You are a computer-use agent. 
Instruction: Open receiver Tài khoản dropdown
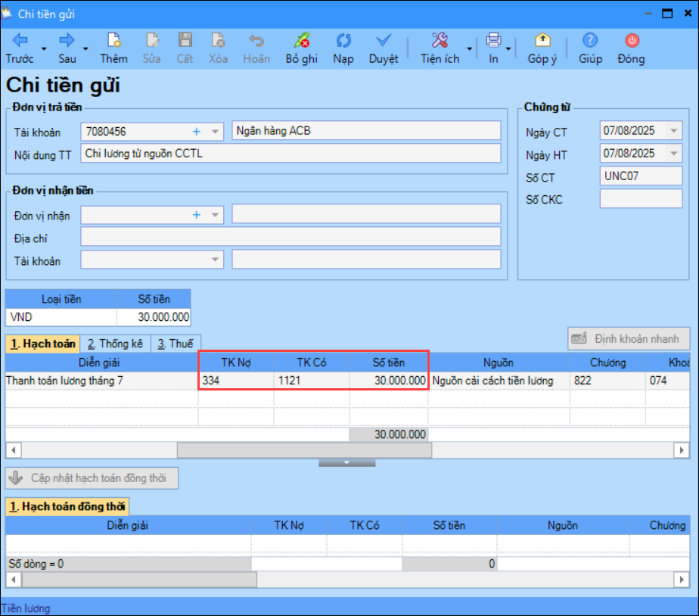point(215,260)
